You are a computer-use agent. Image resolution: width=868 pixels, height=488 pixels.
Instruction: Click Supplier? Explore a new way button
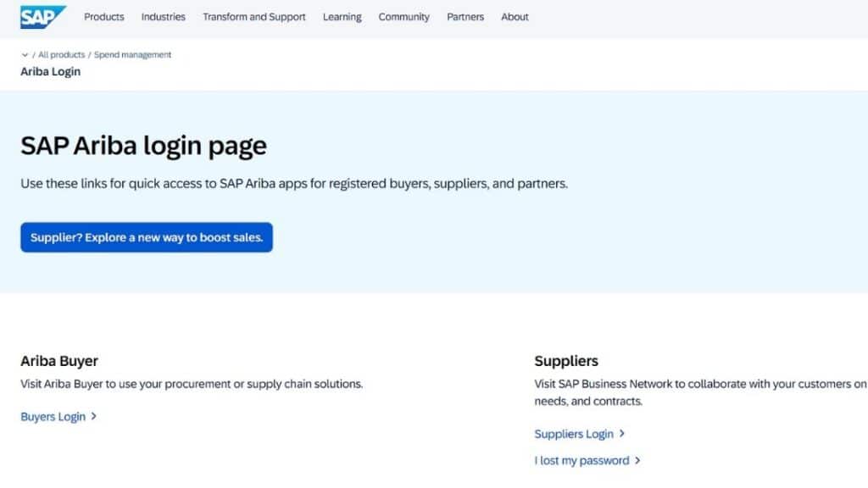[x=147, y=237]
